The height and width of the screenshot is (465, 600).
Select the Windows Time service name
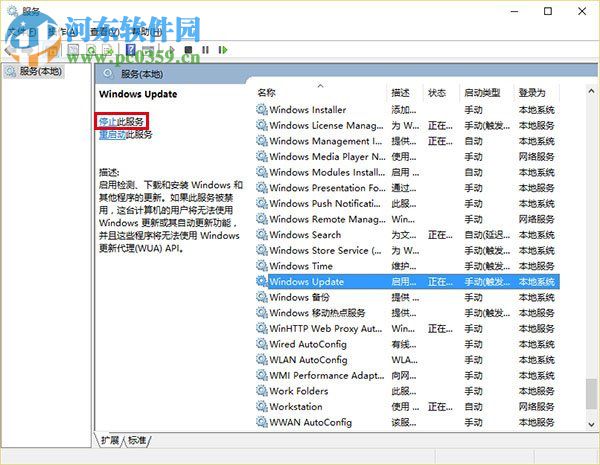tap(301, 266)
